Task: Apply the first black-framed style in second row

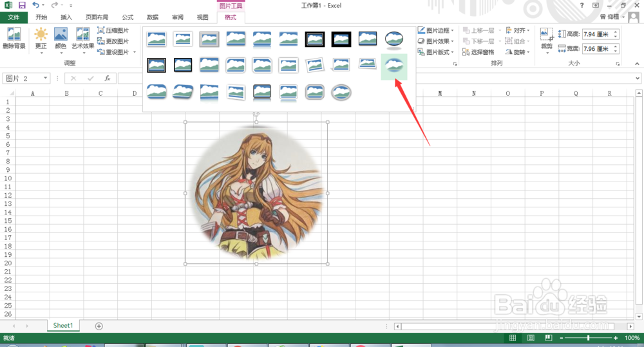Action: [156, 65]
